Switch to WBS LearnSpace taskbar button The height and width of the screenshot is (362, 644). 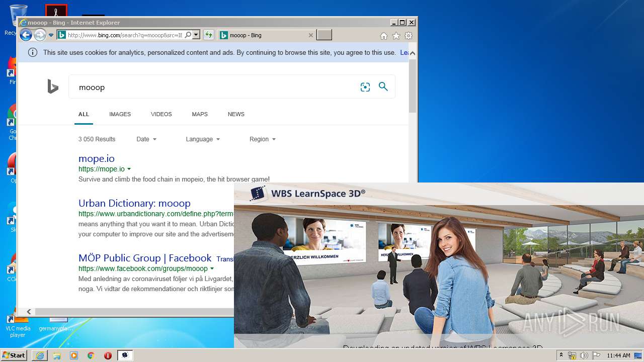pyautogui.click(x=125, y=355)
